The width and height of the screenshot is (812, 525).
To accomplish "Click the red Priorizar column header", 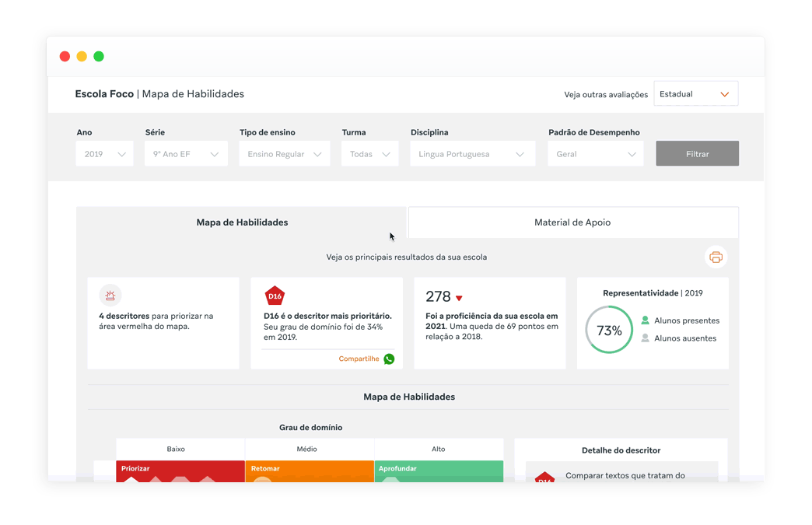I will point(180,471).
